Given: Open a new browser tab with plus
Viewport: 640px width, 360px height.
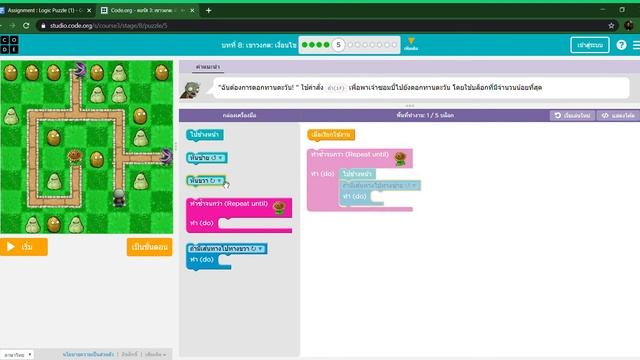Looking at the screenshot, I should tap(209, 11).
